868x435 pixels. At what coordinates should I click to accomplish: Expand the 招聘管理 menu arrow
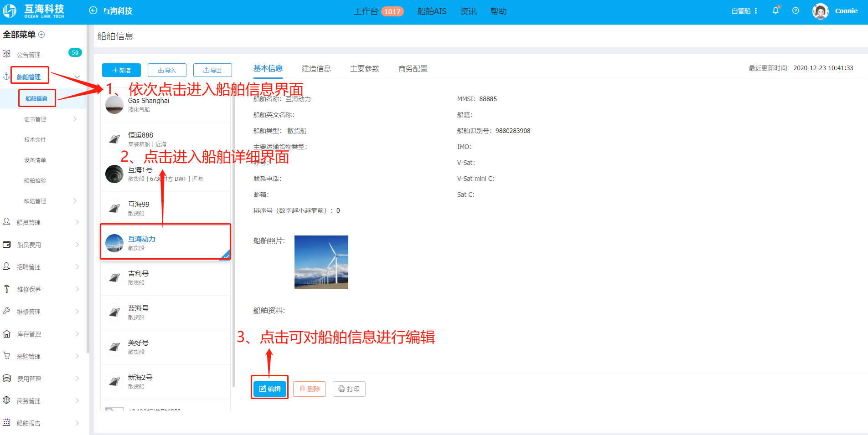click(77, 267)
